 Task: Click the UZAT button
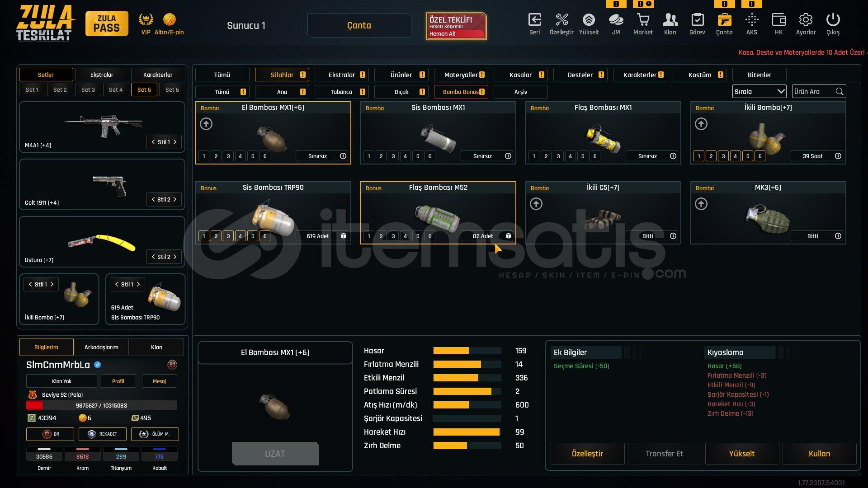pyautogui.click(x=275, y=454)
